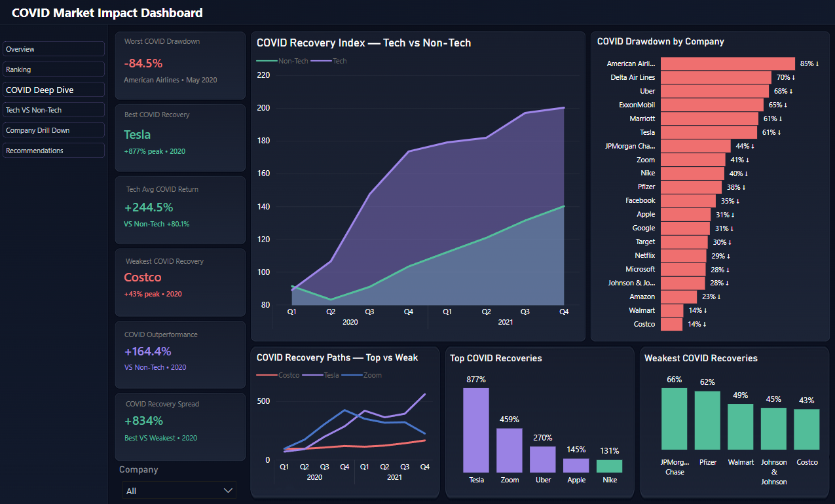Viewport: 835px width, 504px height.
Task: Open the Overview page
Action: coord(54,49)
